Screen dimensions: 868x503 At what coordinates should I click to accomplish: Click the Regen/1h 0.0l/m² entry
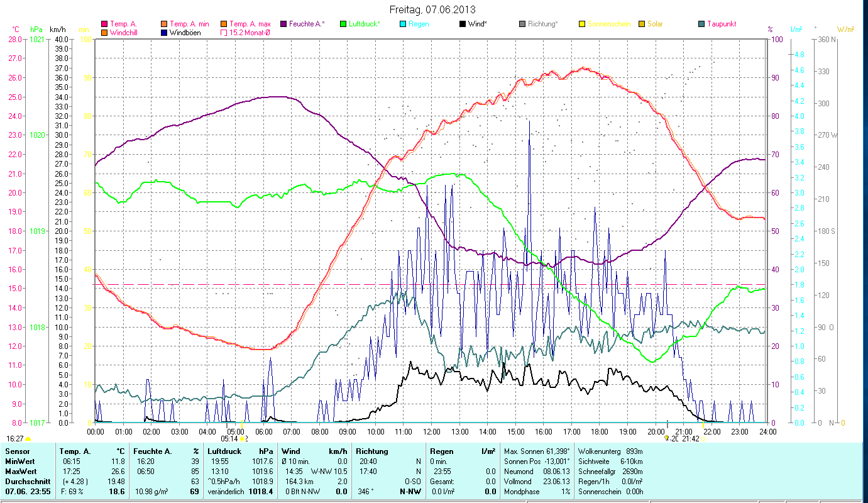[610, 480]
